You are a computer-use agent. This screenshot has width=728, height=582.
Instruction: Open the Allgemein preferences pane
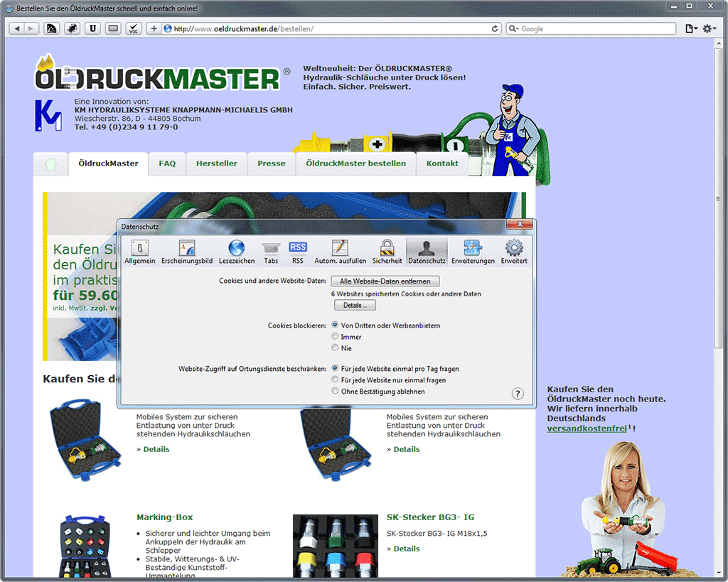[x=140, y=252]
